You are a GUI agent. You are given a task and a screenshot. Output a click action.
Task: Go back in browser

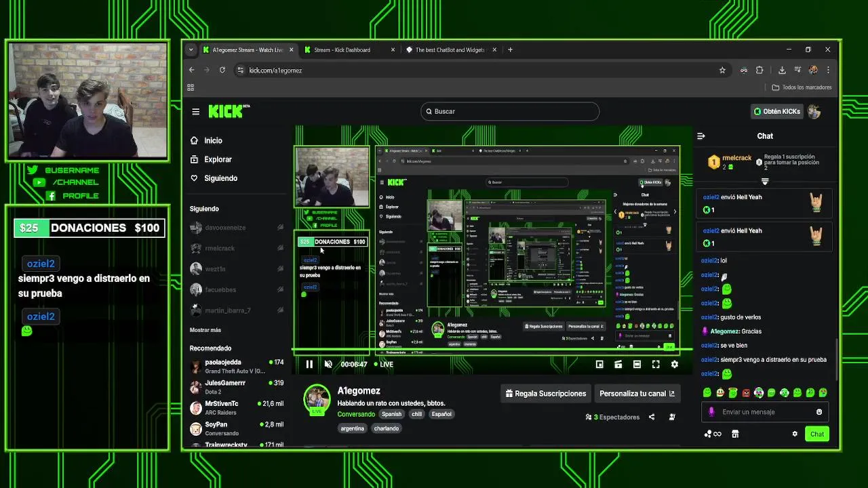[x=192, y=70]
